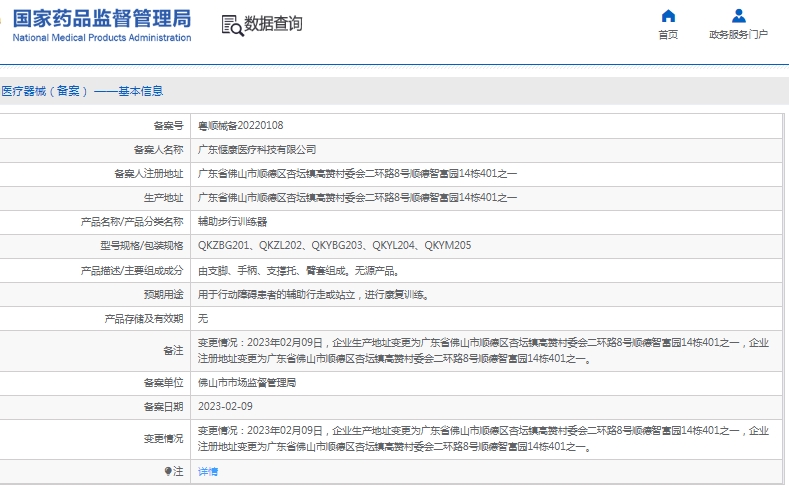Click the 首页 text label

[x=668, y=35]
